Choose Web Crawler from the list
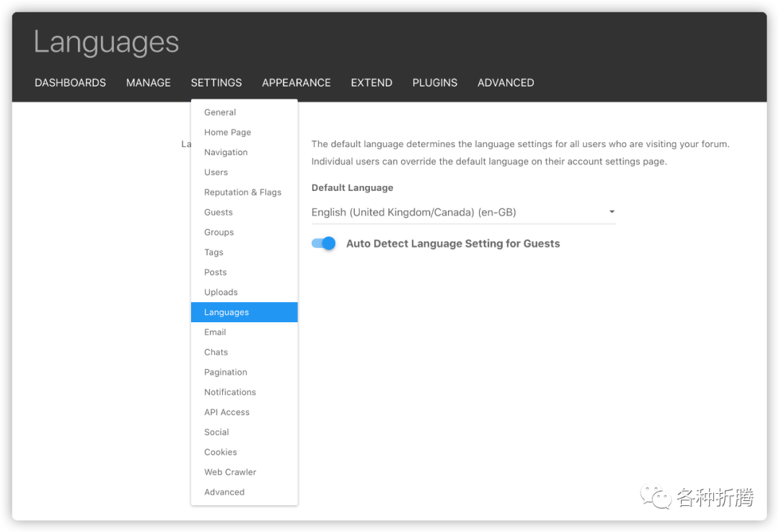Image resolution: width=779 pixels, height=532 pixels. (x=245, y=472)
